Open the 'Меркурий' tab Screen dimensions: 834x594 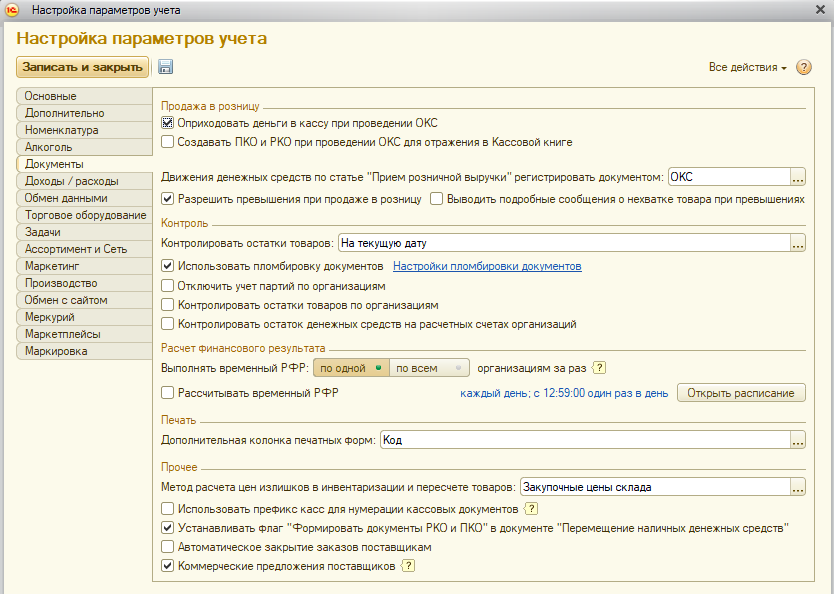pyautogui.click(x=84, y=317)
